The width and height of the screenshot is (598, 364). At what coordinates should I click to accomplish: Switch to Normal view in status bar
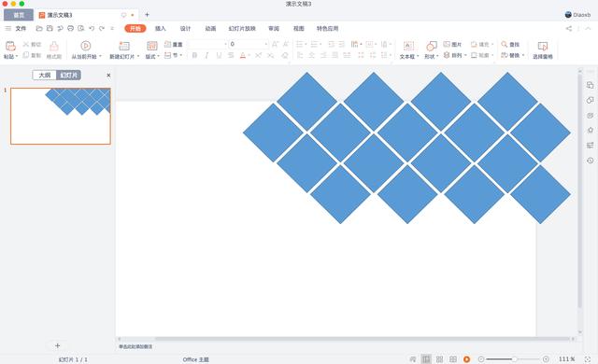[426, 359]
